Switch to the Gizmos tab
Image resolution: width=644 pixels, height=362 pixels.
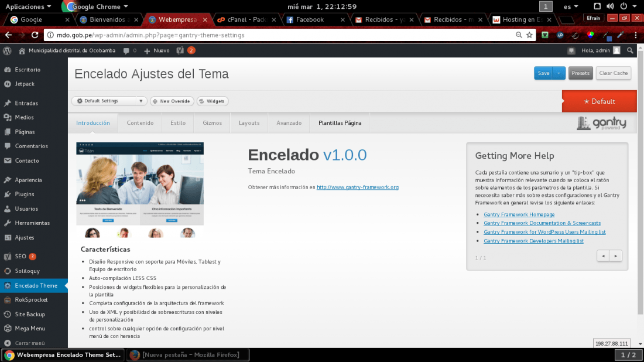tap(212, 123)
